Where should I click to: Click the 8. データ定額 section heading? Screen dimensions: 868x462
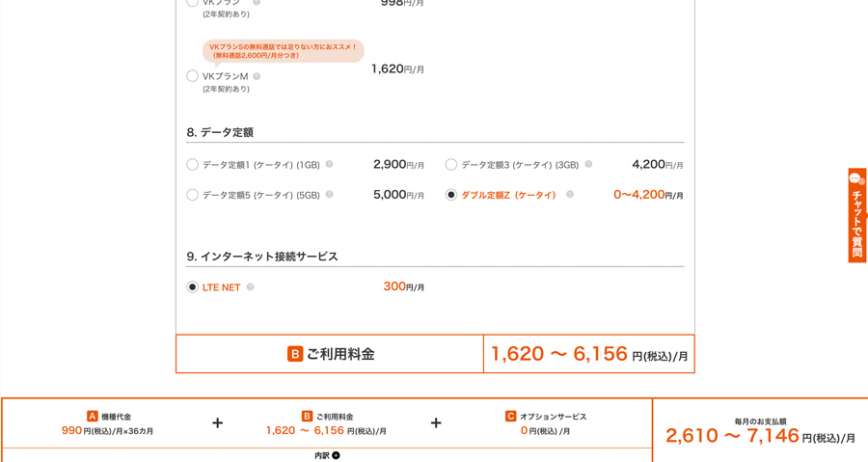click(x=220, y=132)
